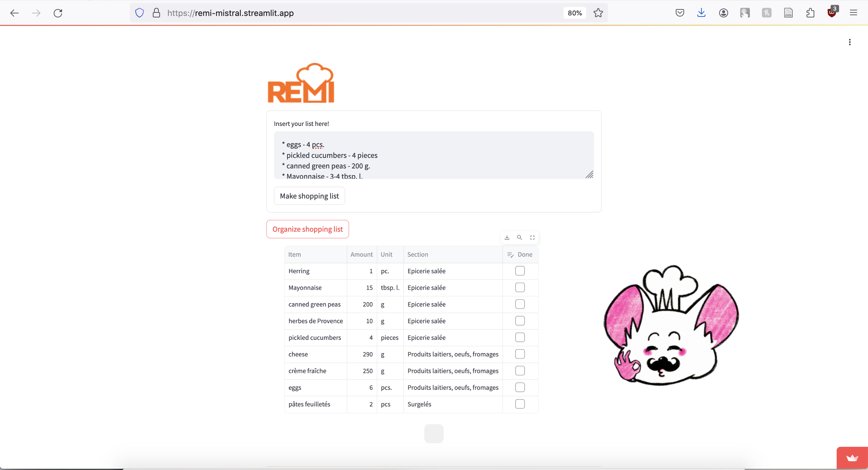Viewport: 868px width, 470px height.
Task: Reload the current page
Action: click(58, 13)
